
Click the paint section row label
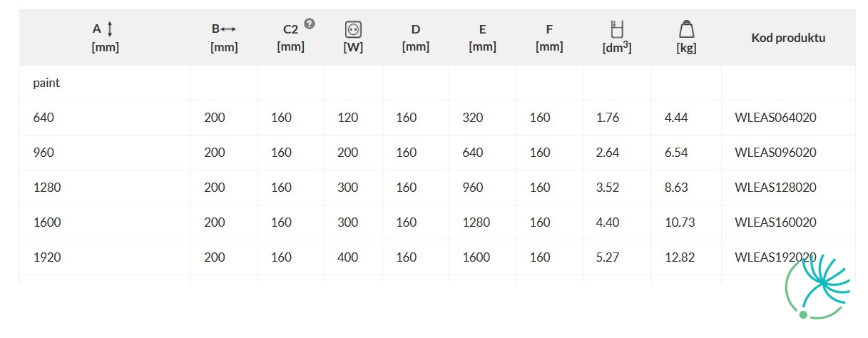click(x=46, y=83)
